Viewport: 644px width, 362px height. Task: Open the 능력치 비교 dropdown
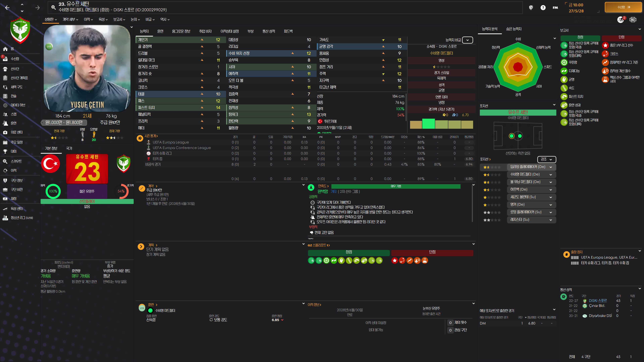point(467,40)
